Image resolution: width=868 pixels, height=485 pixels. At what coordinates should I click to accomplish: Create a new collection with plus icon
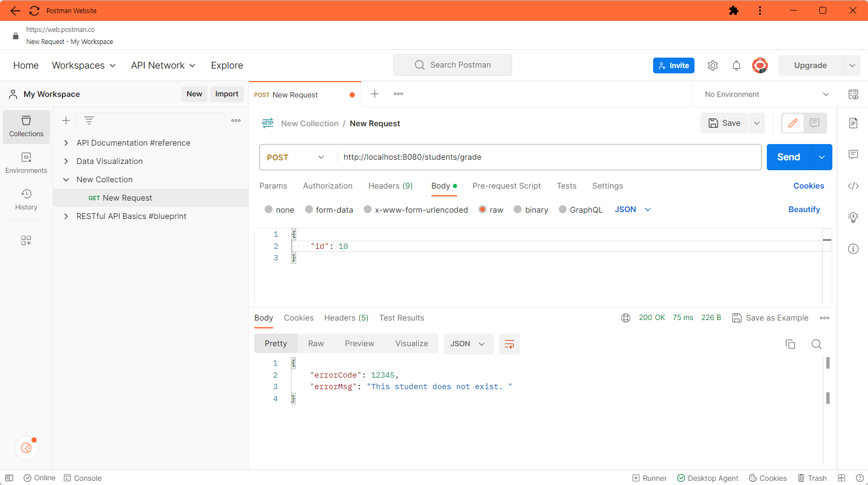(66, 120)
